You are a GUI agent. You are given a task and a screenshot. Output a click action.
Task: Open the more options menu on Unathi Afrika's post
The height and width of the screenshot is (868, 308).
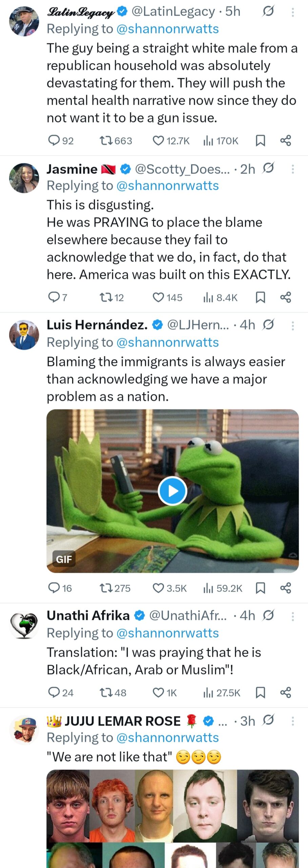(293, 616)
